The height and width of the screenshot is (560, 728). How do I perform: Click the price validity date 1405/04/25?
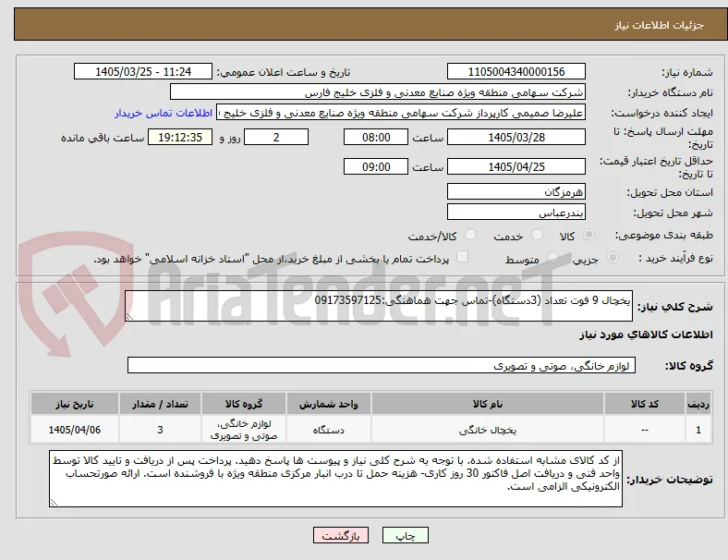(x=516, y=166)
